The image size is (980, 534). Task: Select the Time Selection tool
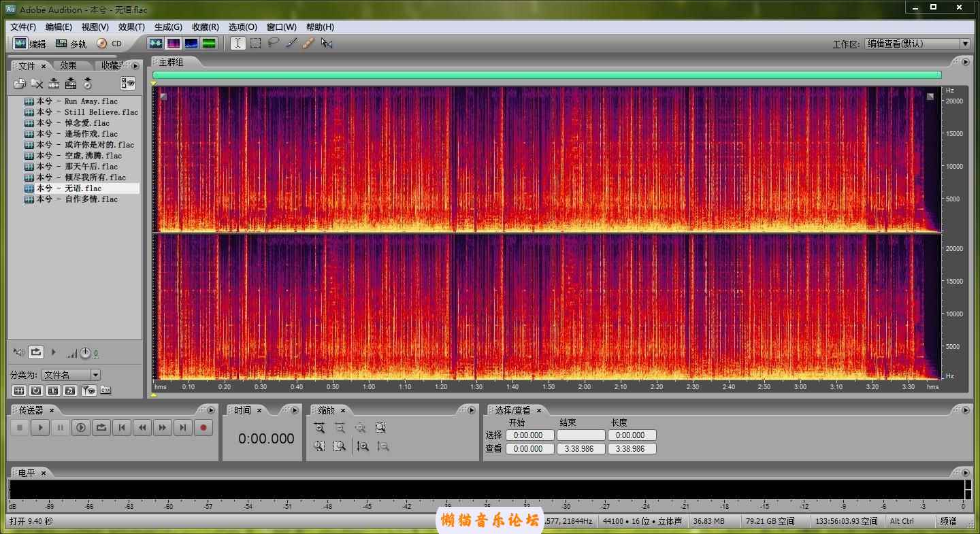(x=238, y=43)
